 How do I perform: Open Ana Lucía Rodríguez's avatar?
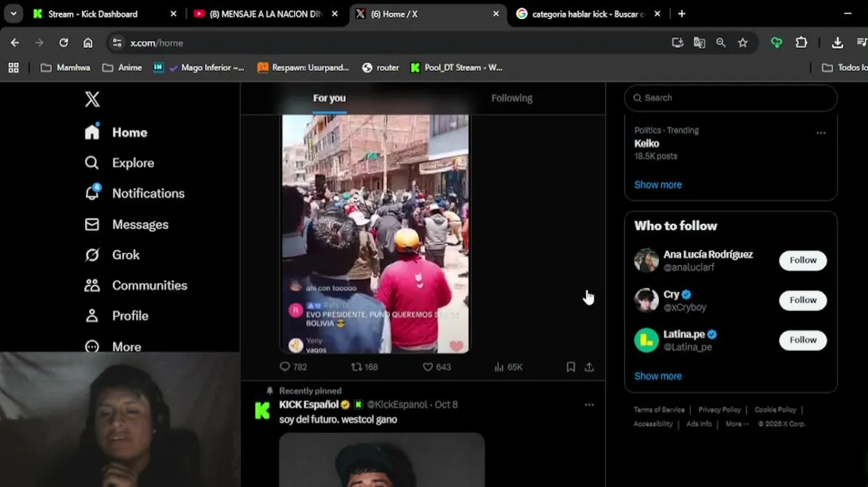[x=646, y=260]
